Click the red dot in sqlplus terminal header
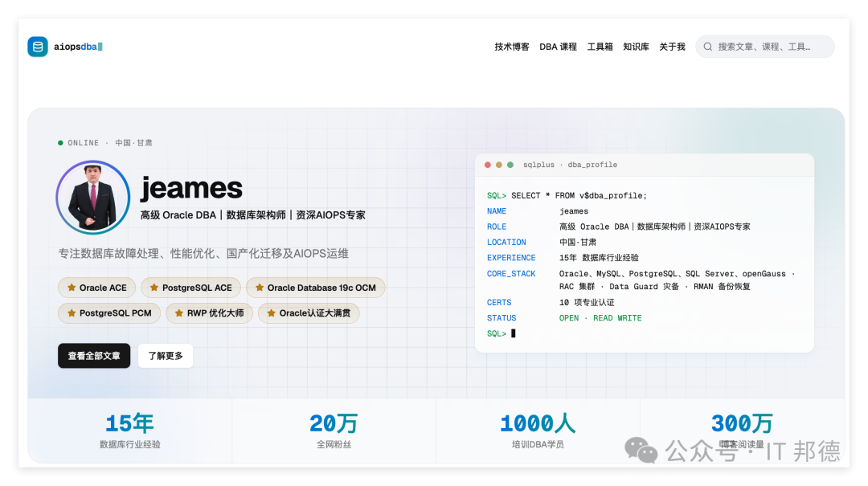The width and height of the screenshot is (868, 486). click(x=488, y=165)
